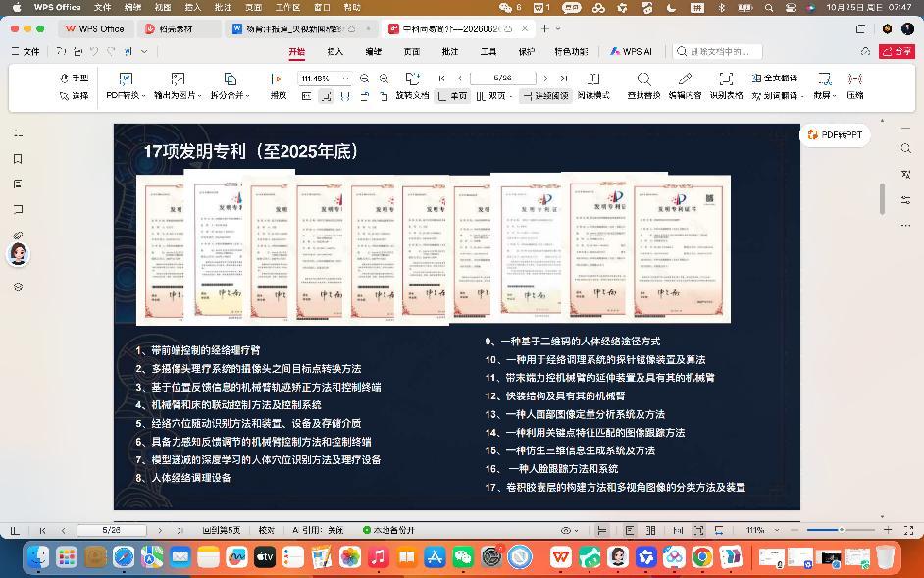This screenshot has width=924, height=578.
Task: Open the 拆分合并 split-merge tool
Action: coord(230,86)
